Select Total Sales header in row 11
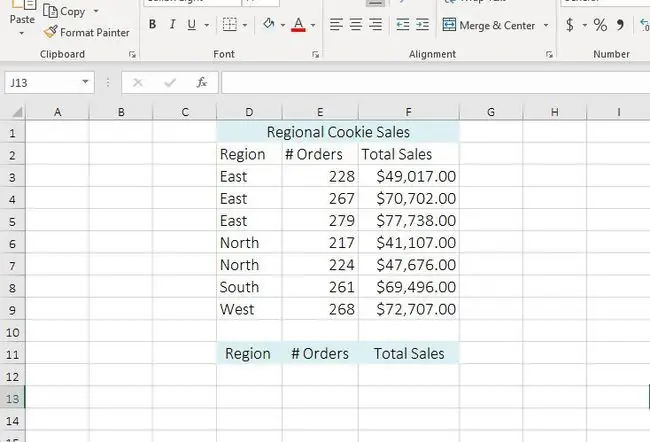Screen dimensions: 650x442 [x=409, y=354]
